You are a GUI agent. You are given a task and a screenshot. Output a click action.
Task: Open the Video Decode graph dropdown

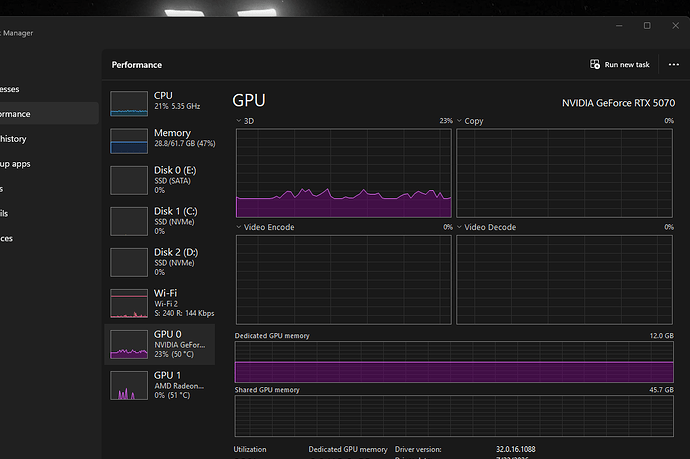pos(459,227)
